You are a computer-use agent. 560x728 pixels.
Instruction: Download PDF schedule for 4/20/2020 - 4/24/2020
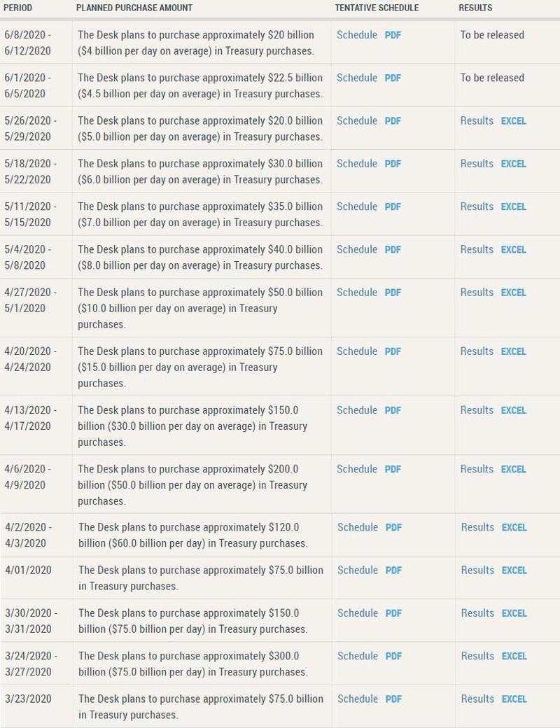click(x=393, y=351)
